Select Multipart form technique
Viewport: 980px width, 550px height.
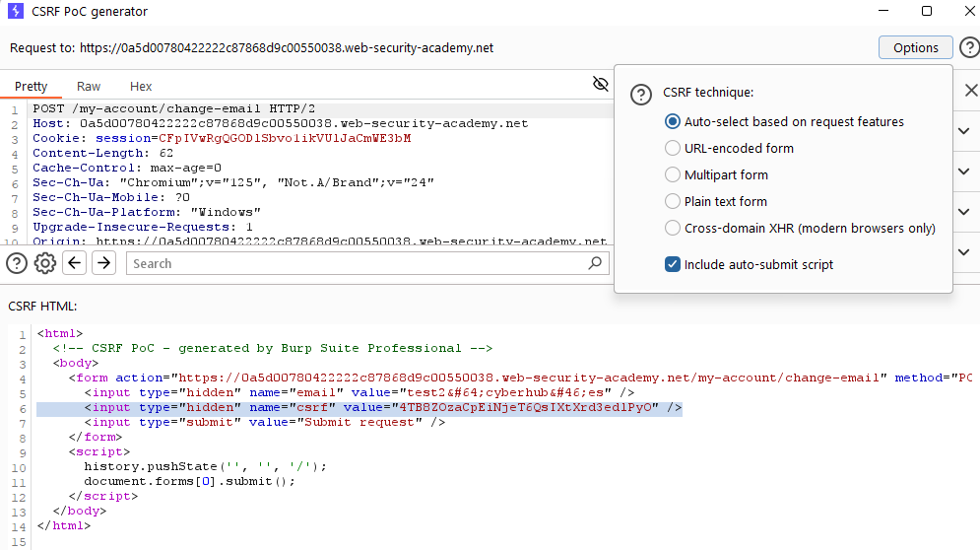point(716,174)
